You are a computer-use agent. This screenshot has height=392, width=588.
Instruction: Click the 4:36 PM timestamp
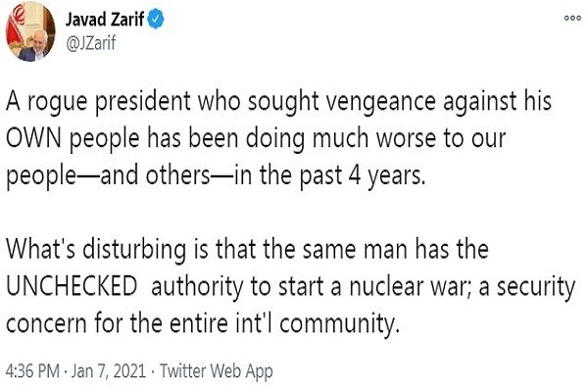(32, 371)
